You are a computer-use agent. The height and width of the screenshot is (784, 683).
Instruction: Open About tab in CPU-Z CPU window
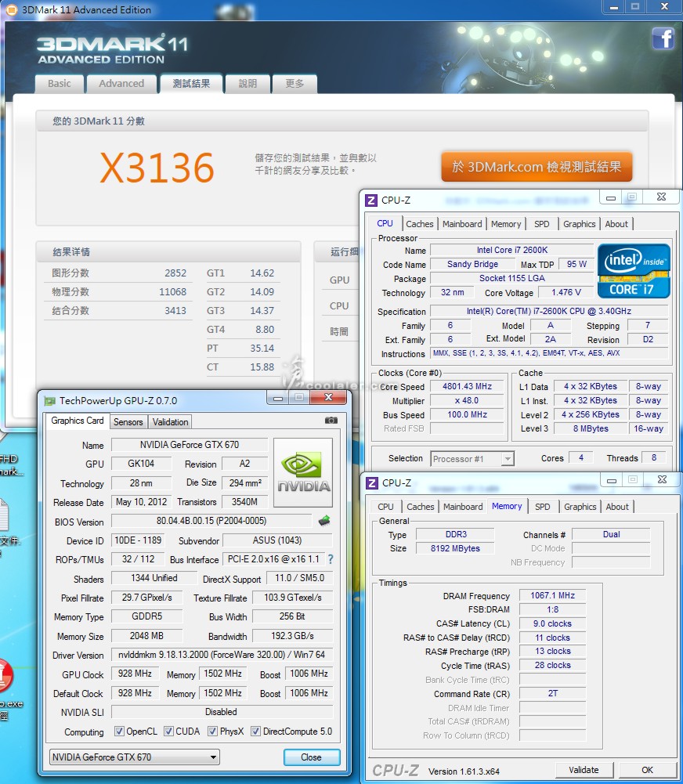616,224
